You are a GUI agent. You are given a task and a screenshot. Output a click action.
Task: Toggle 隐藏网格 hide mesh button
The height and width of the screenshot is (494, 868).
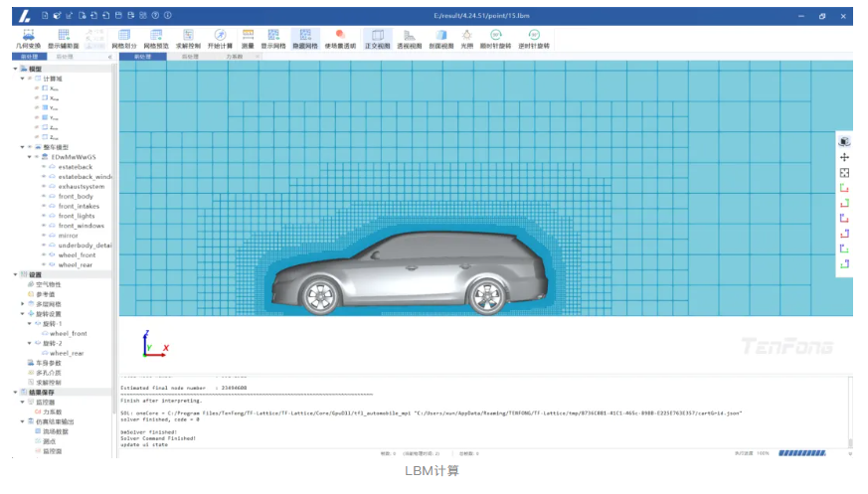(x=306, y=37)
